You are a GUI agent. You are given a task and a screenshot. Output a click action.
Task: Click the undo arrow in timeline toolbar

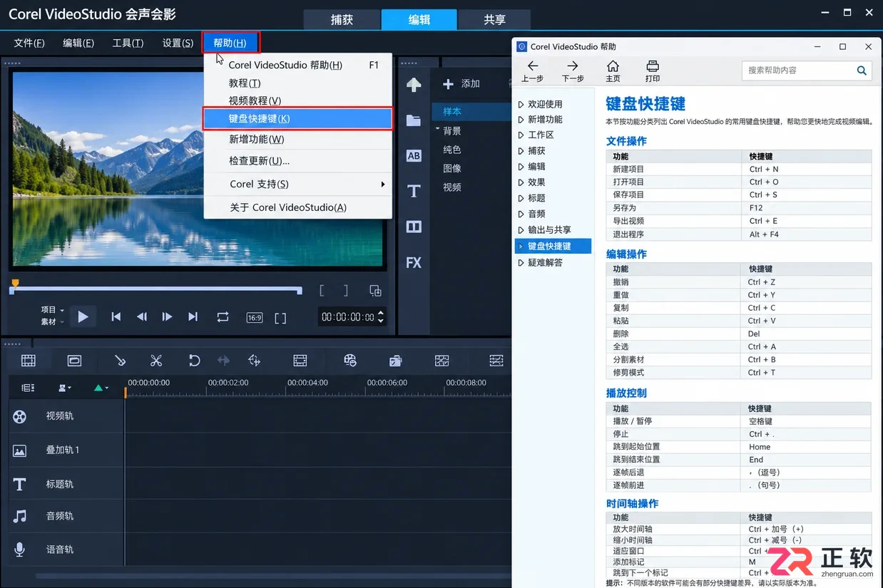coord(194,361)
